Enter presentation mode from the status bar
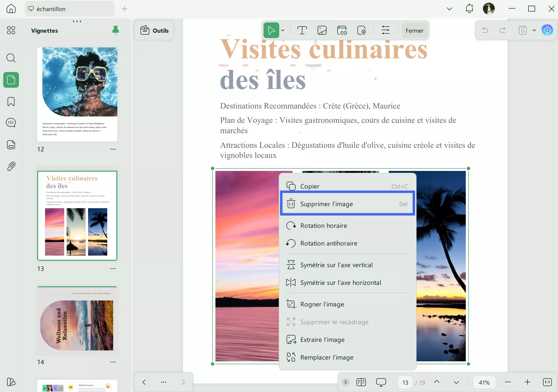Image resolution: width=558 pixels, height=392 pixels. (381, 382)
